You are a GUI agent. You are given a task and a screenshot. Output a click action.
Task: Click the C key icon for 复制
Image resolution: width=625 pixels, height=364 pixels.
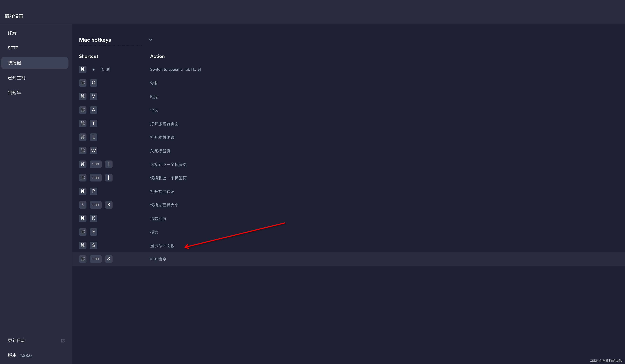(x=94, y=83)
